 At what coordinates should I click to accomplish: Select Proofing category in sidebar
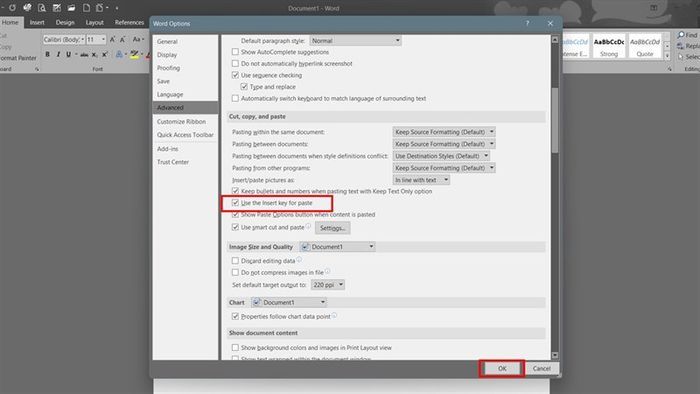tap(168, 68)
